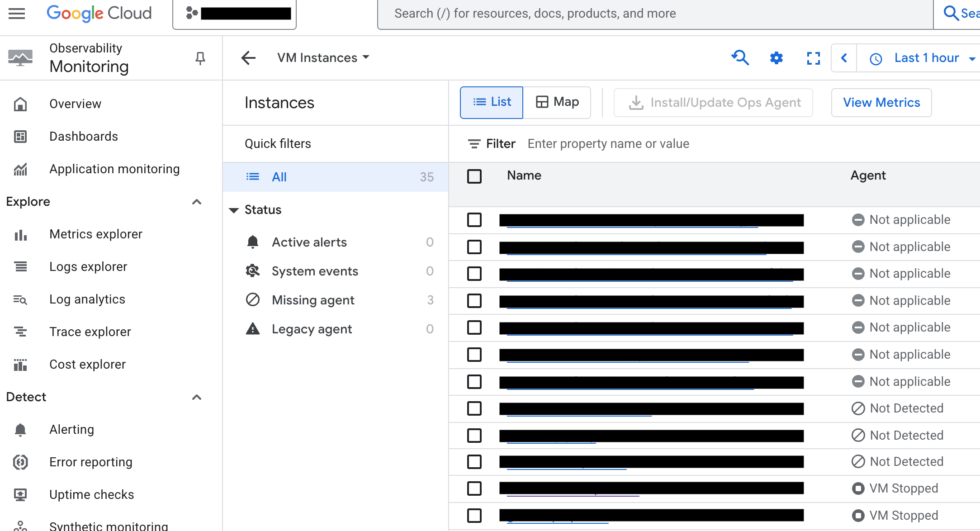Click the View Metrics button
980x531 pixels.
(881, 103)
